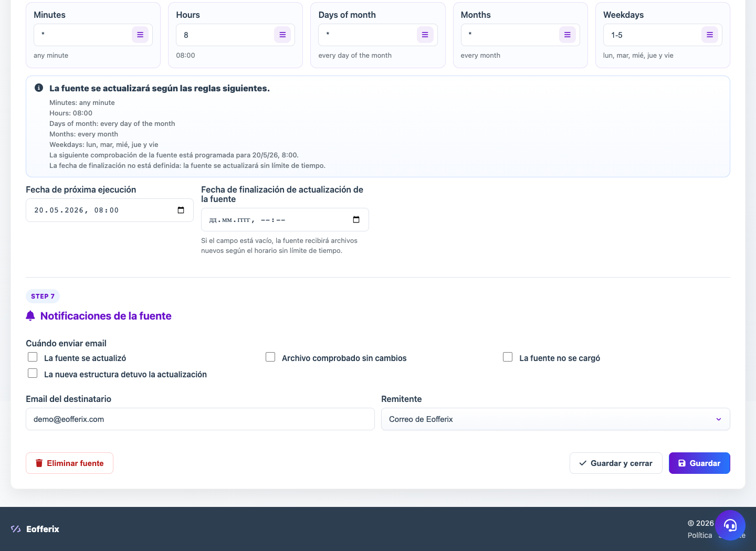
Task: Click 'lun, mar, mié, jue y vie' under Weekdays field
Action: pos(638,55)
